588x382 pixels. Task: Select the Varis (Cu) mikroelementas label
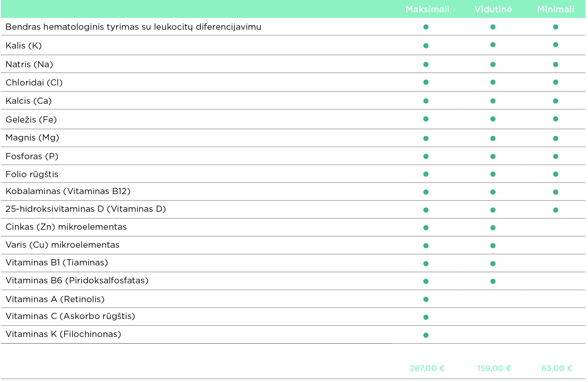tap(62, 245)
